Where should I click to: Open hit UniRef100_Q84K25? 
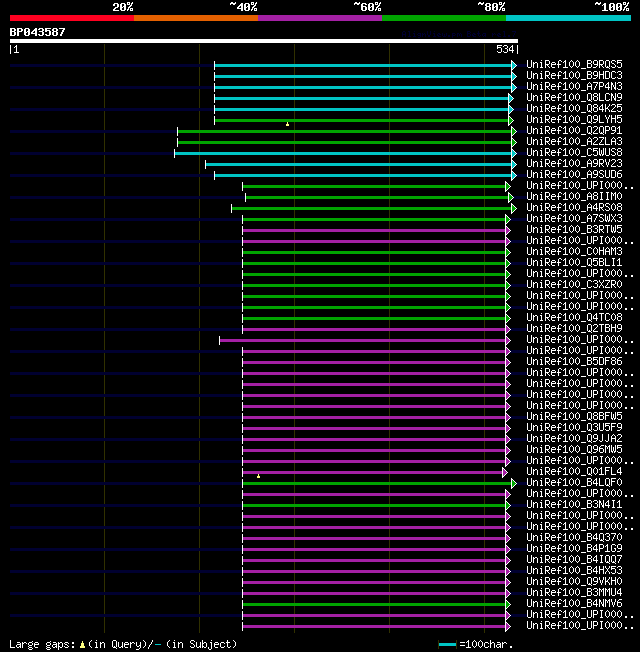pyautogui.click(x=574, y=109)
